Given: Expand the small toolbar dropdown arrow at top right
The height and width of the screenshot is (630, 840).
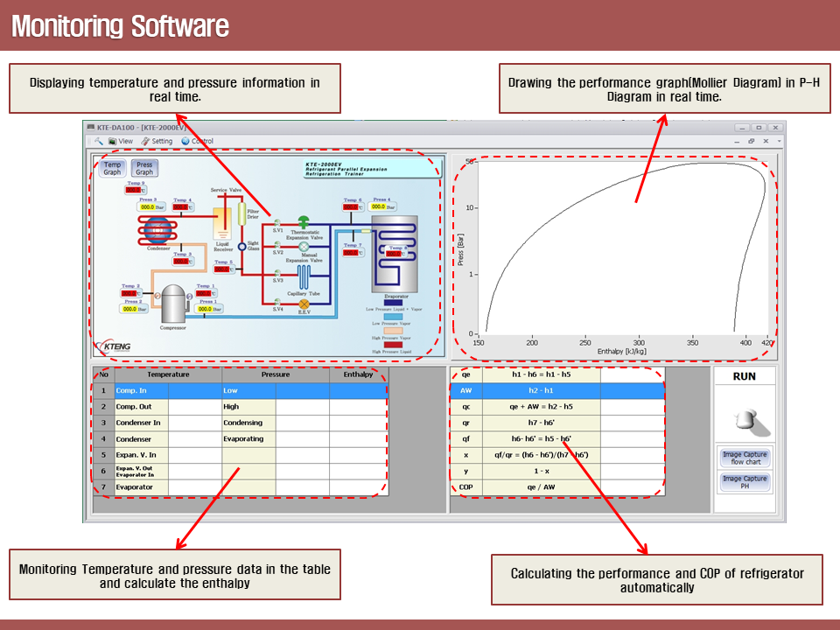Looking at the screenshot, I should pyautogui.click(x=779, y=141).
